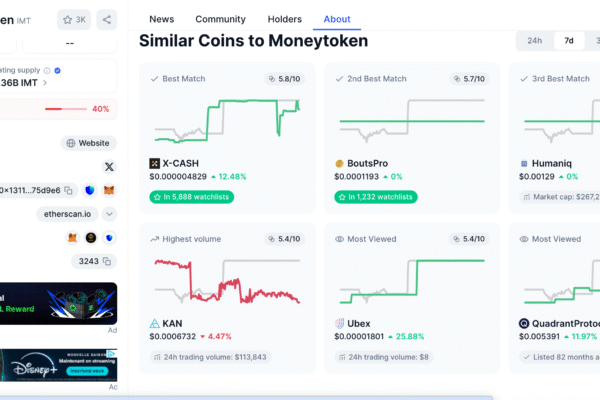Open the Community tab

point(220,19)
